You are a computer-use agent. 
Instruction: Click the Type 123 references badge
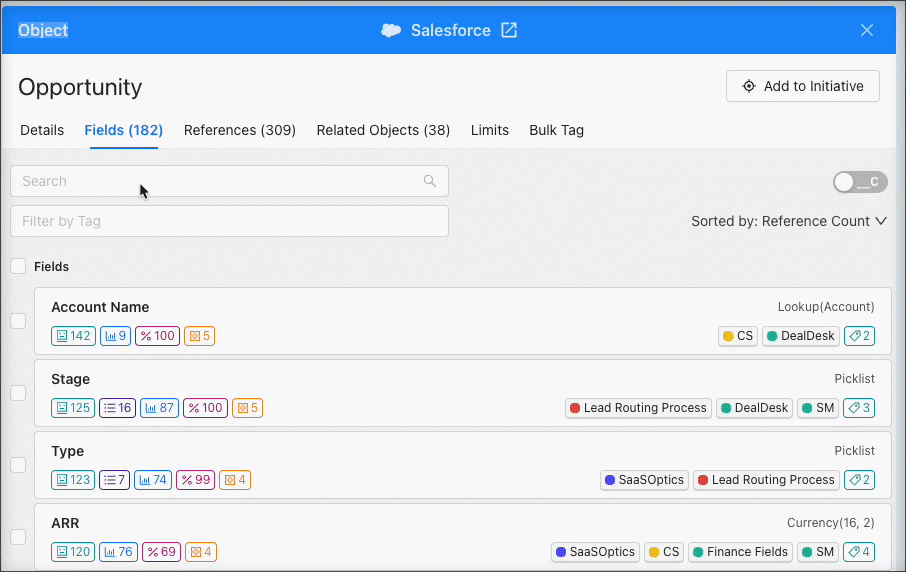73,480
